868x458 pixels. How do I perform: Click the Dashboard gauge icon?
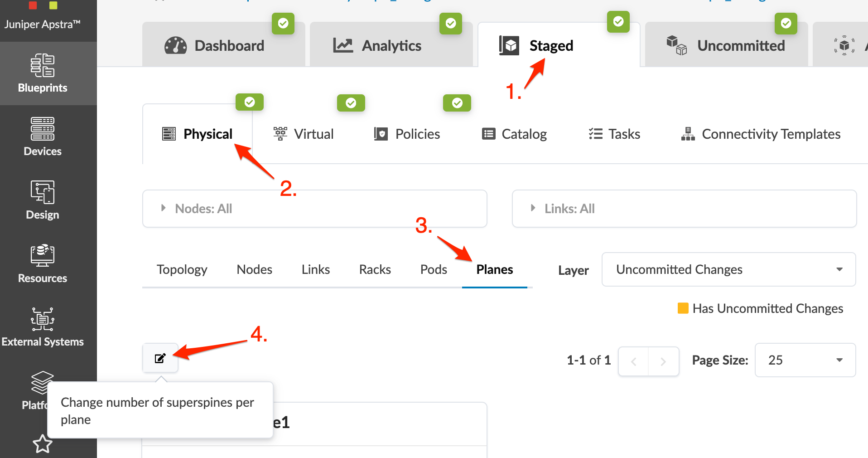coord(176,46)
